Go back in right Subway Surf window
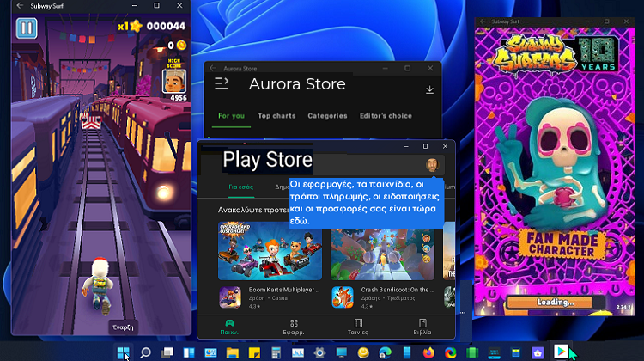The image size is (644, 361). (483, 21)
